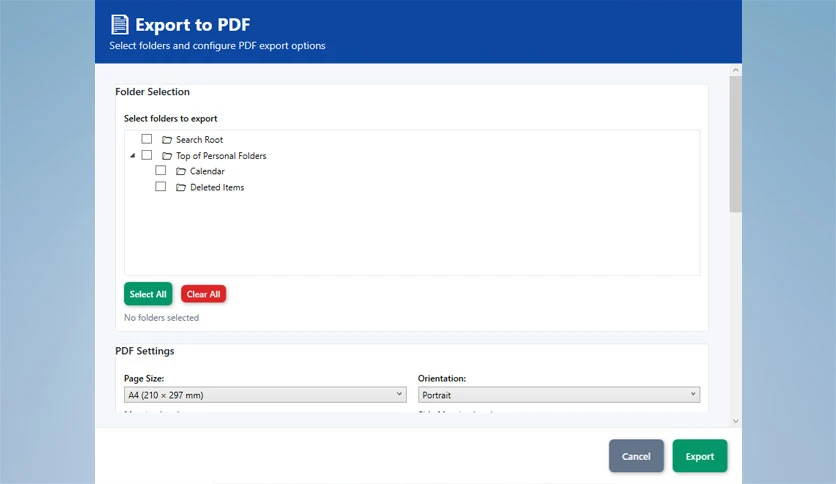
Task: Open the Orientation dropdown
Action: (559, 395)
